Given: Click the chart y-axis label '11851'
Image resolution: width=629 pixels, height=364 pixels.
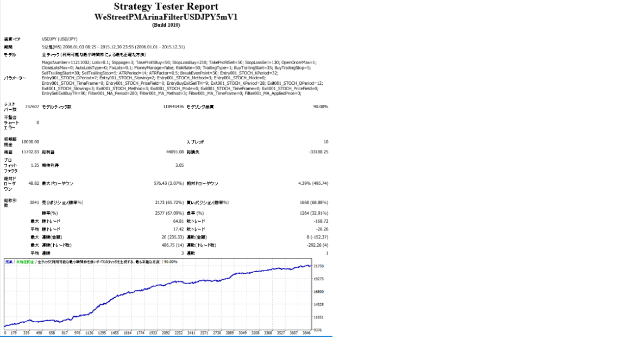Looking at the screenshot, I should tap(318, 317).
